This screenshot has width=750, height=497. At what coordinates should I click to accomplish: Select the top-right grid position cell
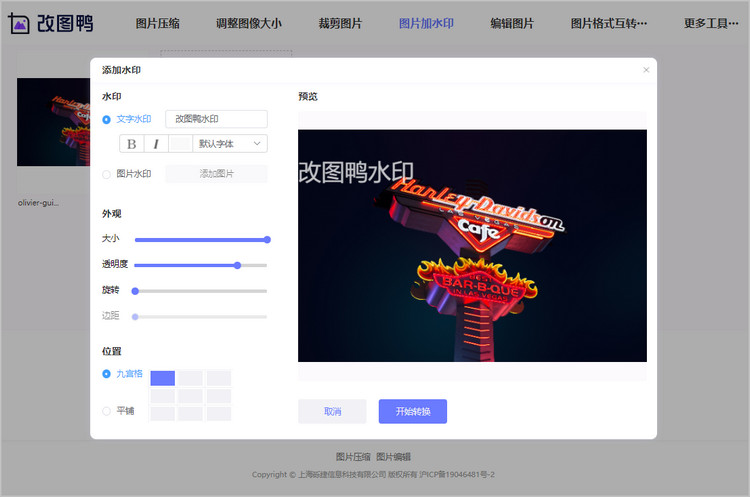(x=219, y=378)
